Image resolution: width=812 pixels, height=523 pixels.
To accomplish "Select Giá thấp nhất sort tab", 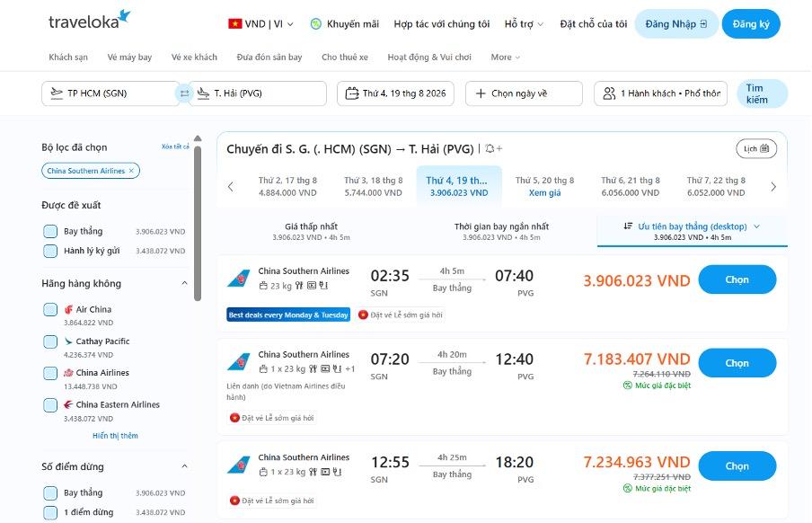I will coord(311,231).
